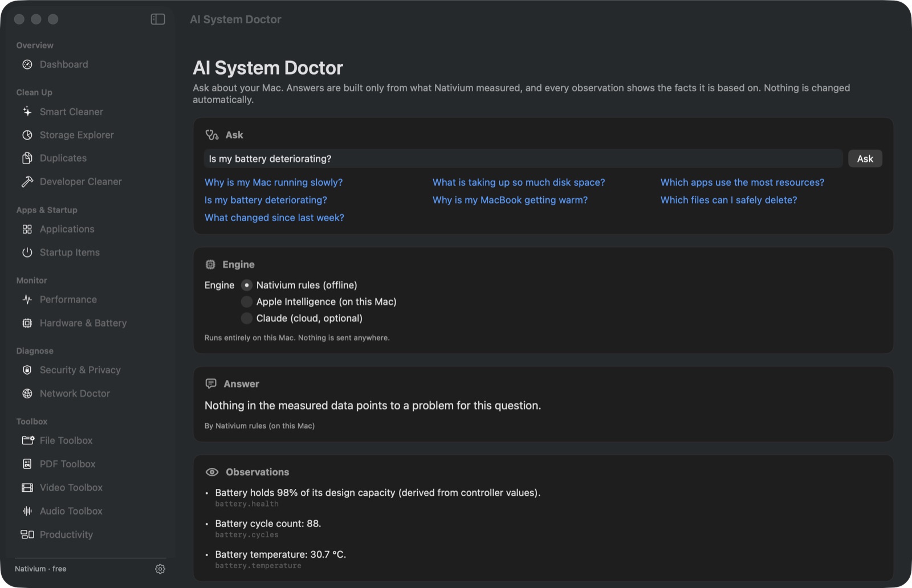Click the Video Toolbox film icon

coord(27,488)
